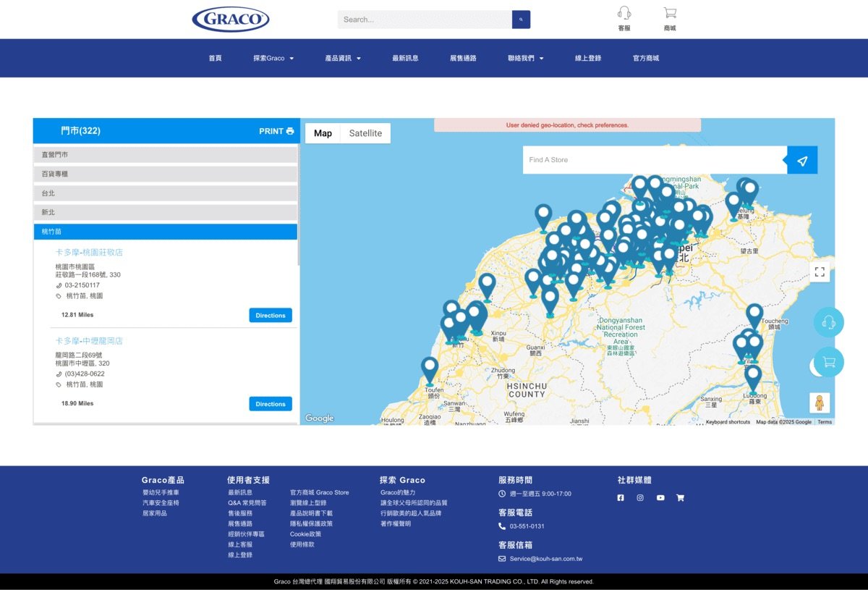
Task: Click the floating shopping cart button
Action: click(829, 362)
